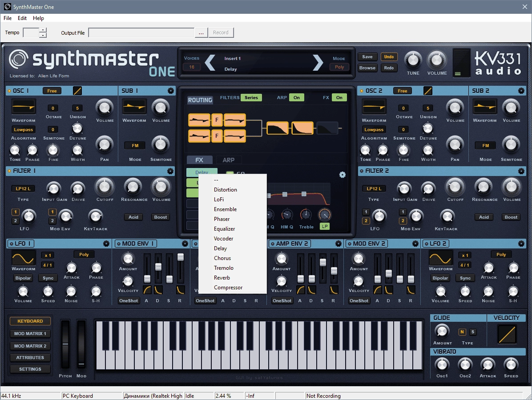
Task: Open the LFO 1 settings gear
Action: [x=106, y=244]
